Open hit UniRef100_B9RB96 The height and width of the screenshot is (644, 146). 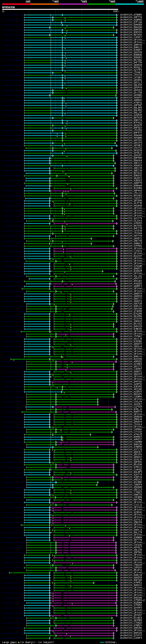coord(131,55)
